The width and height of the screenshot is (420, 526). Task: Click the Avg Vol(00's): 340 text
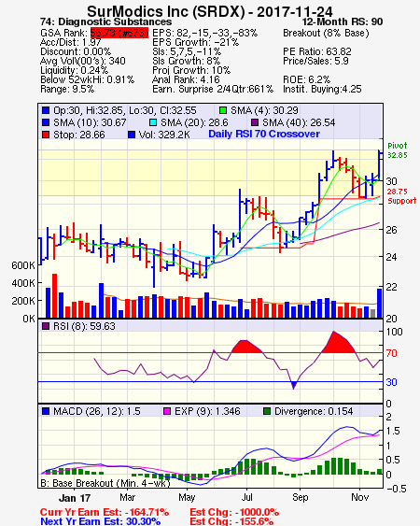(83, 61)
